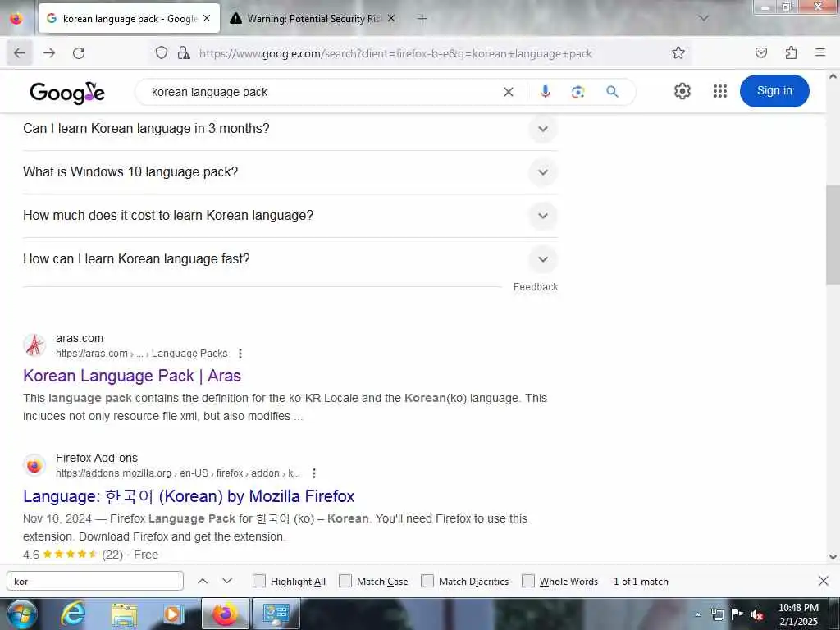Viewport: 840px width, 630px height.
Task: Go back to previous page
Action: click(20, 53)
